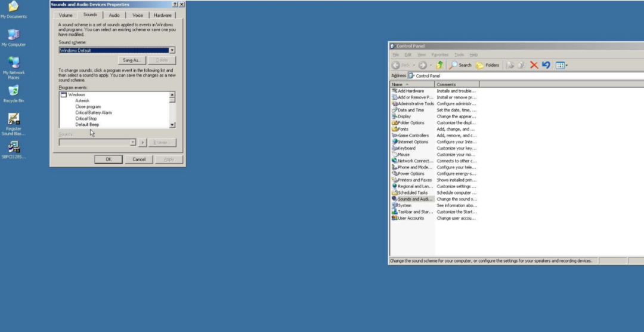Expand the Sound scheme dropdown

point(172,51)
